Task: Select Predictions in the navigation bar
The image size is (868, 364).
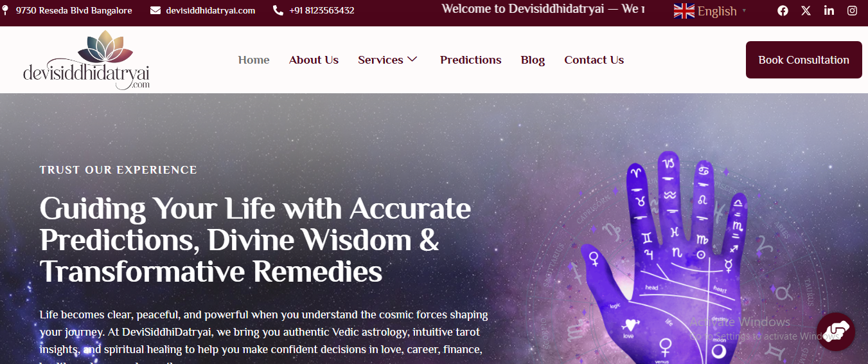Action: (470, 60)
